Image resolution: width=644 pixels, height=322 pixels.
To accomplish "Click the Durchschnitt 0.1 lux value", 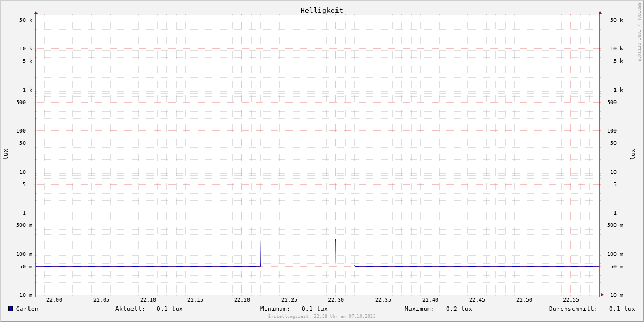I will tap(622, 309).
